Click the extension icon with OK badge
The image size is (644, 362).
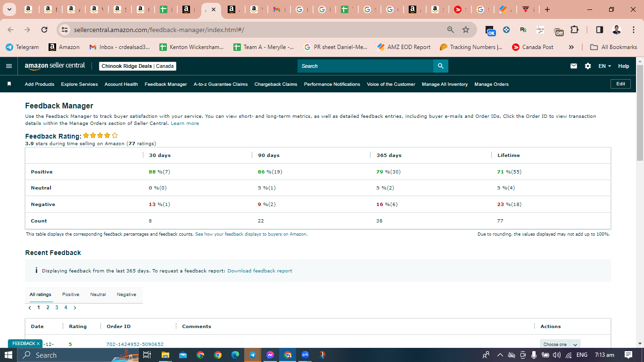click(x=490, y=31)
